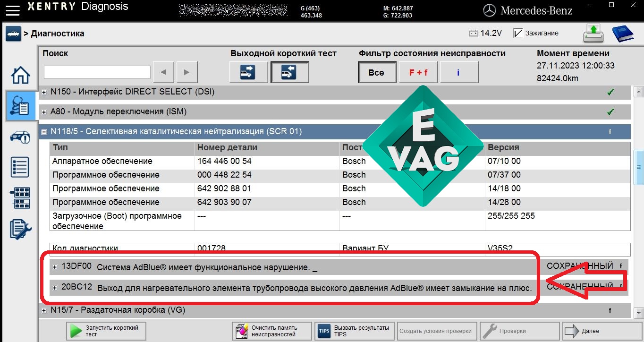Screen dimensions: 644x342
Task: Click the Поиск search input field
Action: [97, 72]
